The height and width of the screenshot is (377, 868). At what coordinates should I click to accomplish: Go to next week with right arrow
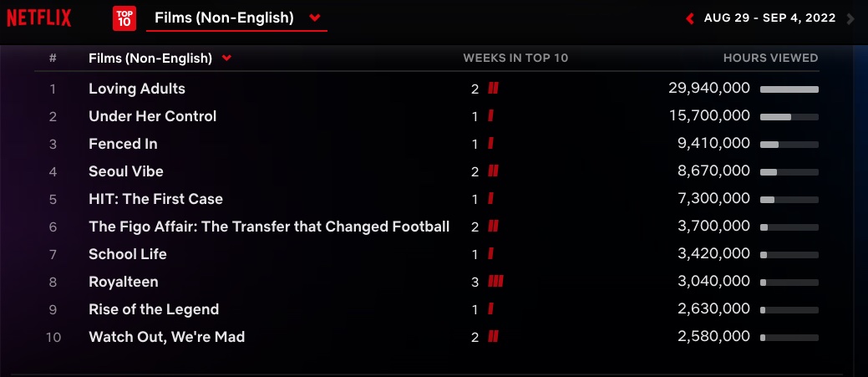pyautogui.click(x=850, y=19)
